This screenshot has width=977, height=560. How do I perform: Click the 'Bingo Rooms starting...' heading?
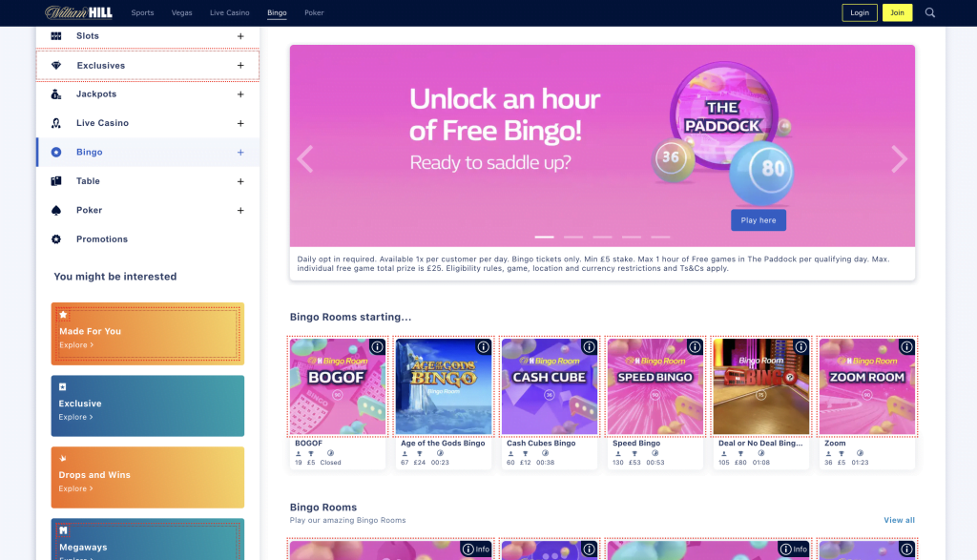click(x=350, y=317)
